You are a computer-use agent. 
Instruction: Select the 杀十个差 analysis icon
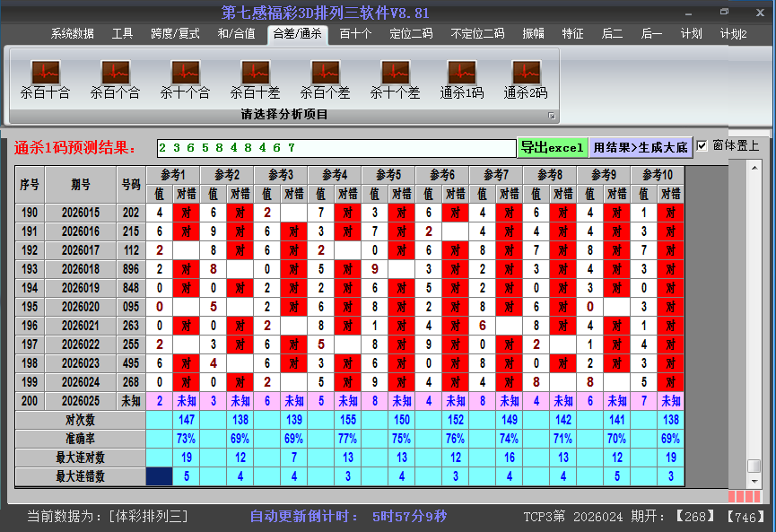(x=395, y=76)
